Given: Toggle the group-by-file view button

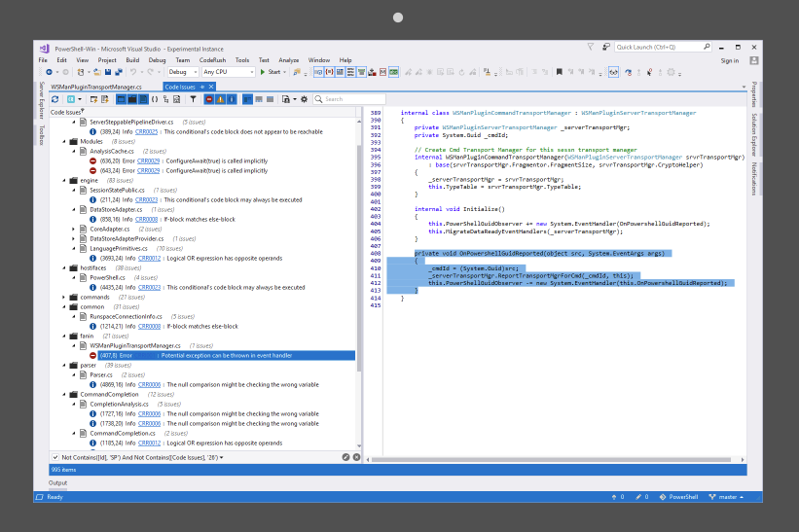Looking at the screenshot, I should (143, 99).
